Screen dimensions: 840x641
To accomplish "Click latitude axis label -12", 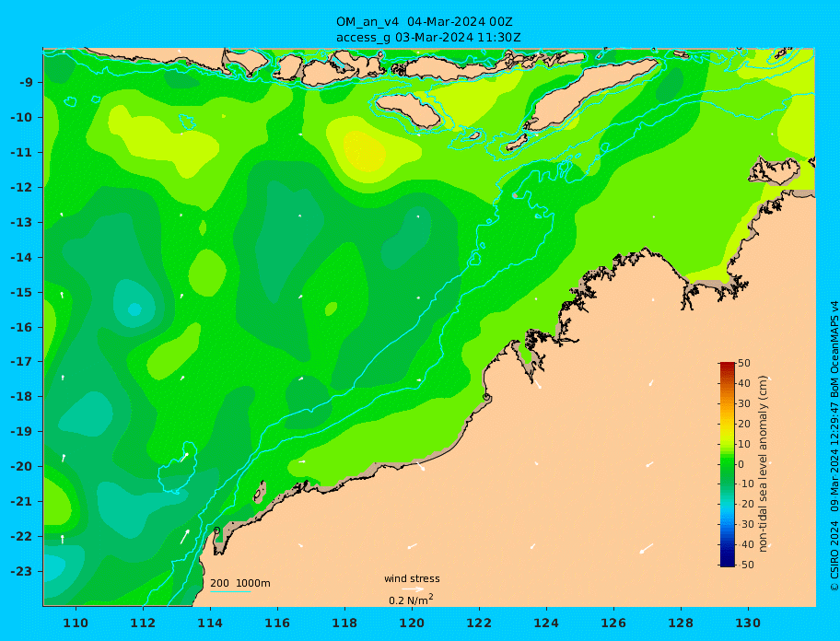I will coord(21,188).
